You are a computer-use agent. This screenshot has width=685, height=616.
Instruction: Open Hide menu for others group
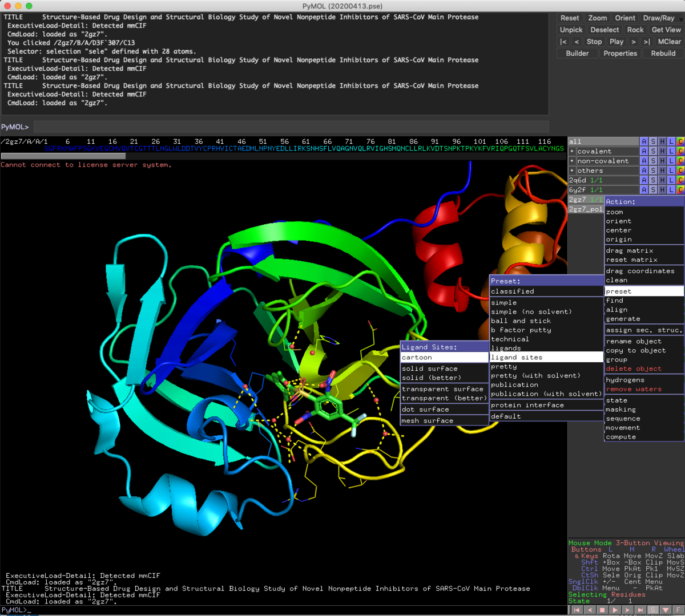click(x=662, y=171)
